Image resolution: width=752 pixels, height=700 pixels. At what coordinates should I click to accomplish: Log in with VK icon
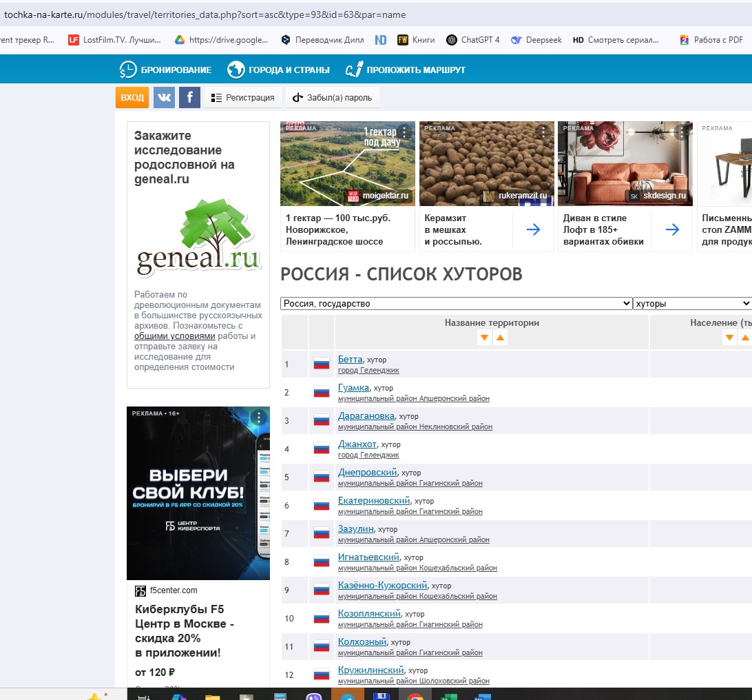[x=164, y=97]
